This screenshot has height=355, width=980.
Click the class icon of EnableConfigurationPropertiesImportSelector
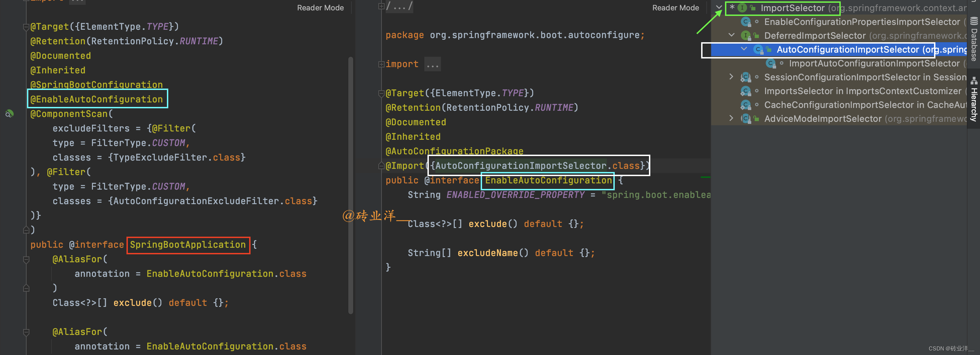click(746, 22)
